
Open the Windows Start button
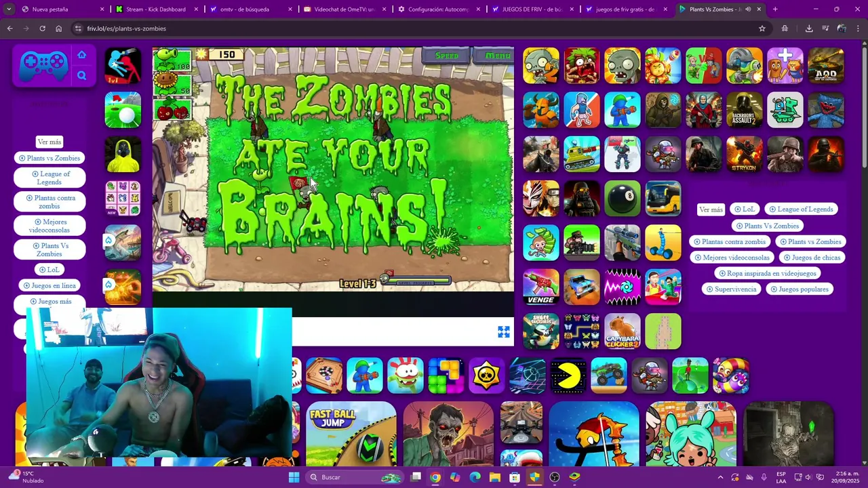294,477
